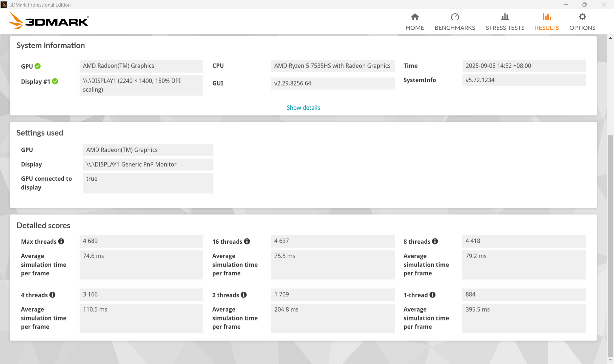The width and height of the screenshot is (614, 364).
Task: Click info icon beside 16 threads
Action: [x=247, y=241]
